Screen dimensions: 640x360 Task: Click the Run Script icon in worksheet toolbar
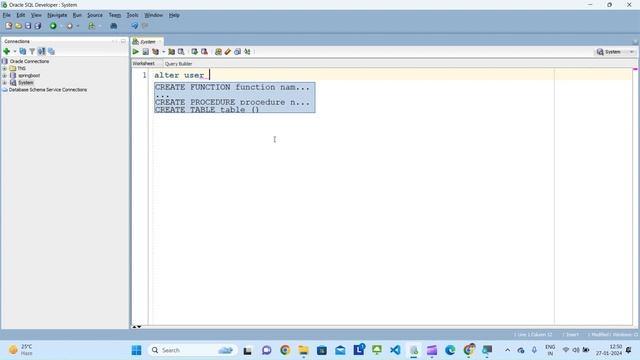[145, 52]
